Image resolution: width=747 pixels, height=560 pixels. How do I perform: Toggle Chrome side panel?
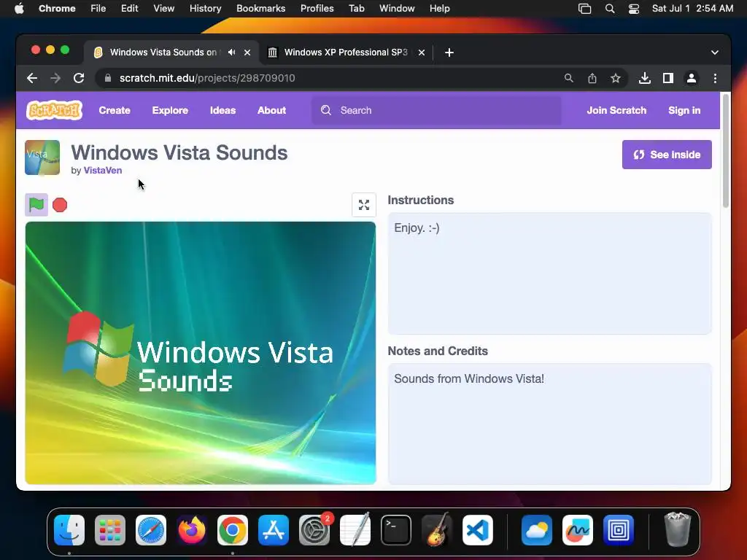pyautogui.click(x=668, y=78)
